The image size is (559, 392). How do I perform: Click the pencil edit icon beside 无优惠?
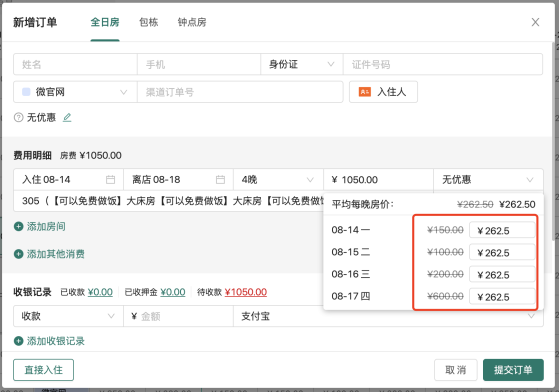[67, 117]
